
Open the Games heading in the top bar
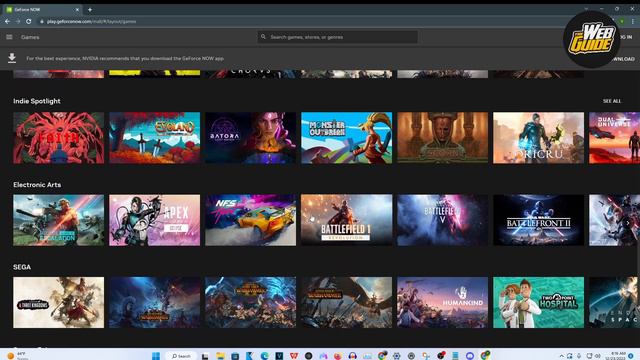point(30,37)
